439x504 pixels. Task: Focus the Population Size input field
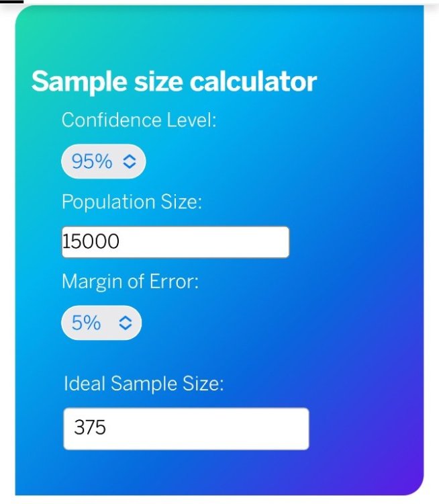(x=201, y=242)
